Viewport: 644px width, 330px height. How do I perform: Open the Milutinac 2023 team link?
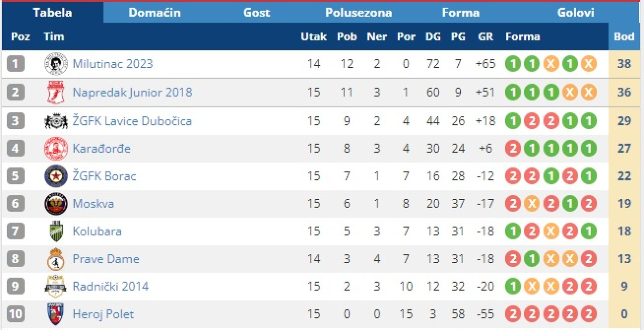point(113,64)
